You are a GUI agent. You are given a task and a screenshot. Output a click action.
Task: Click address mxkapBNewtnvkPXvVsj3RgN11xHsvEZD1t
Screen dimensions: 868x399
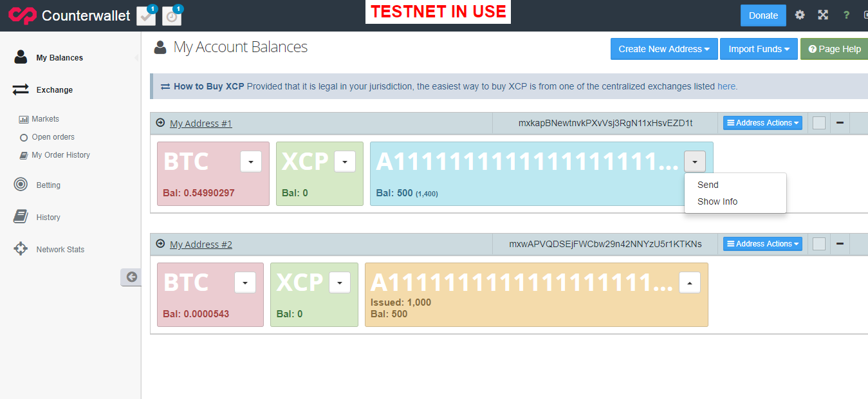(x=605, y=123)
